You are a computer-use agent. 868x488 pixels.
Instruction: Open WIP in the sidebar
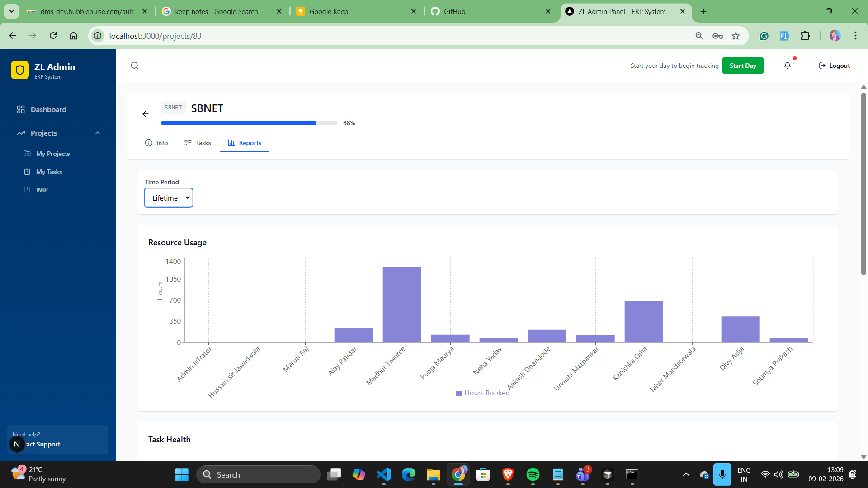(x=42, y=190)
